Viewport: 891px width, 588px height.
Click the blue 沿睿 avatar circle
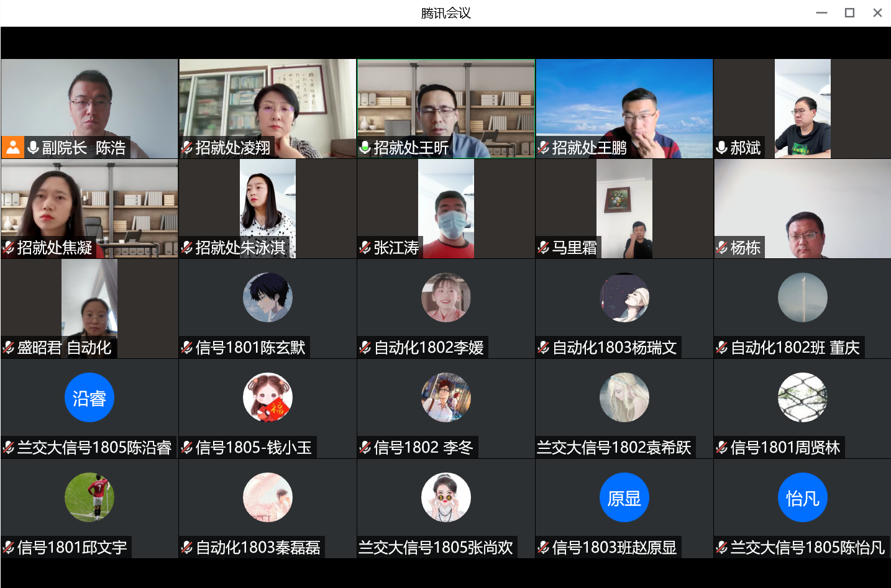tap(89, 397)
